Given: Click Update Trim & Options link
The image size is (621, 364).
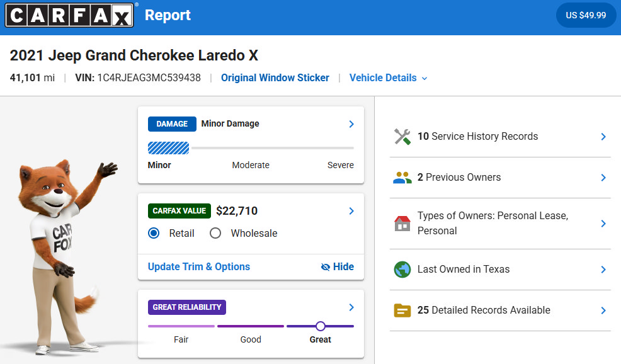Looking at the screenshot, I should coord(199,267).
